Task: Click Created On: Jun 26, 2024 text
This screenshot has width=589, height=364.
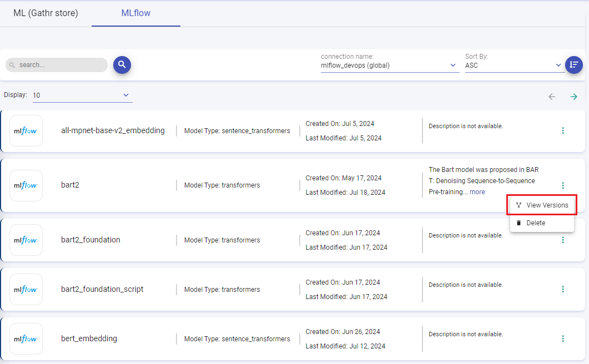Action: [x=343, y=332]
